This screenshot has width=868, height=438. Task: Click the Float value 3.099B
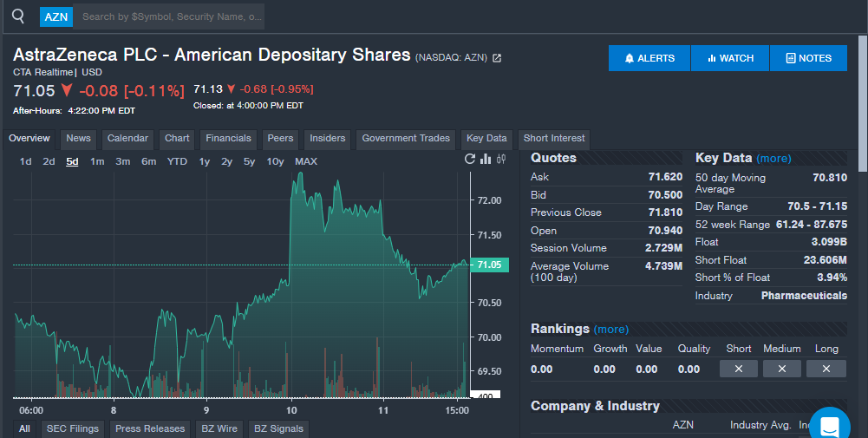click(829, 242)
